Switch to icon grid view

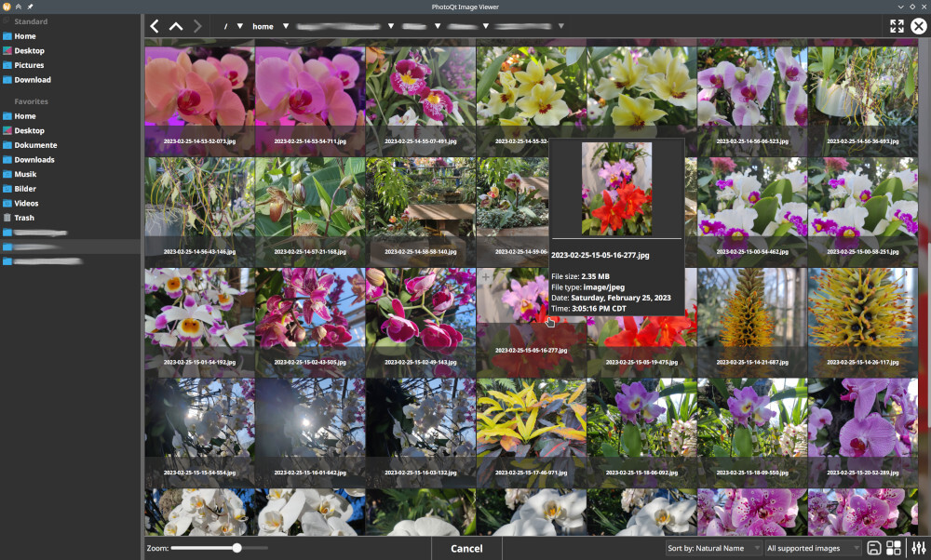(x=894, y=548)
